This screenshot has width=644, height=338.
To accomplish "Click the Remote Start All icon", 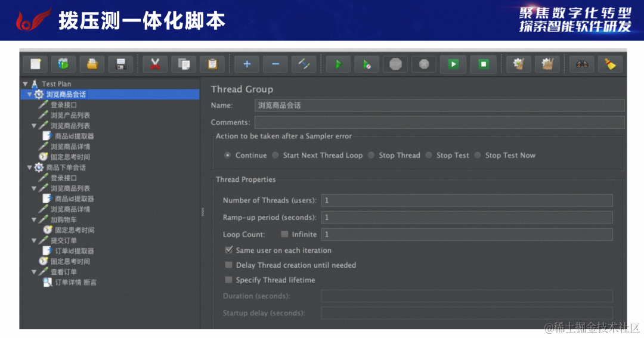I will 453,64.
